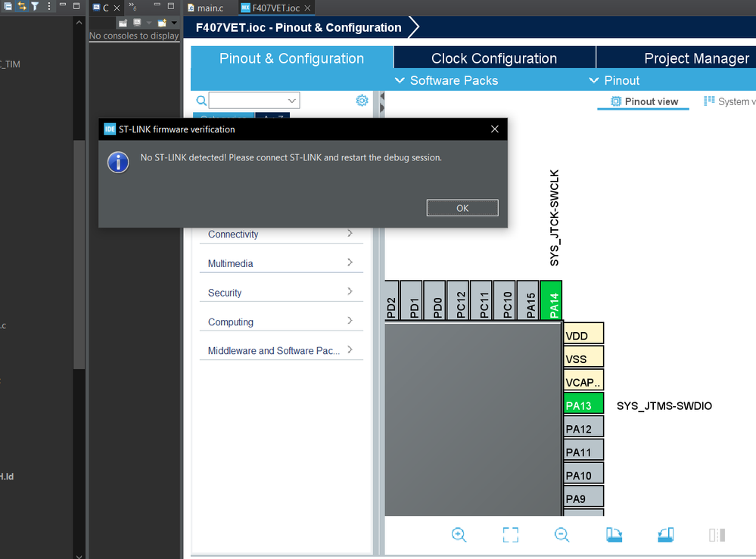Rotate chip counter-clockwise icon
The height and width of the screenshot is (559, 756).
666,535
